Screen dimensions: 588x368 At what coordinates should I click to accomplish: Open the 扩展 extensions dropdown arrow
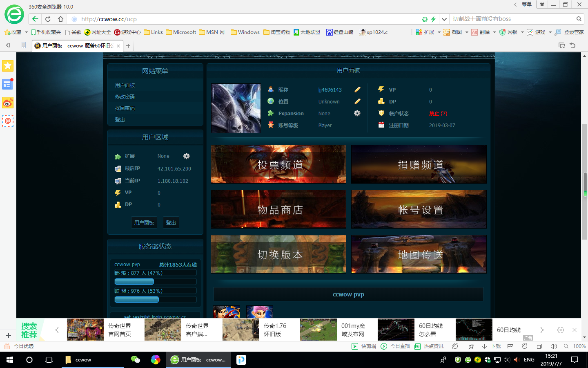click(439, 32)
